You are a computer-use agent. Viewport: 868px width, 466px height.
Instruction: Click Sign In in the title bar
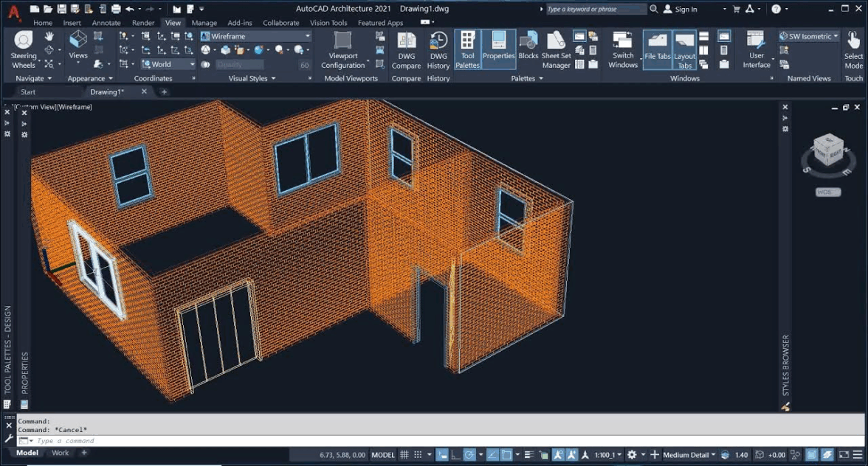coord(686,9)
